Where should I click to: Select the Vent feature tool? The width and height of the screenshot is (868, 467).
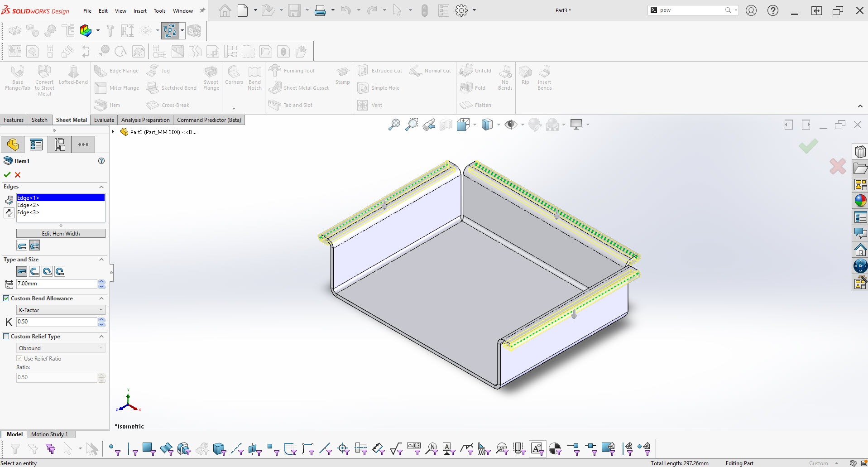click(371, 105)
